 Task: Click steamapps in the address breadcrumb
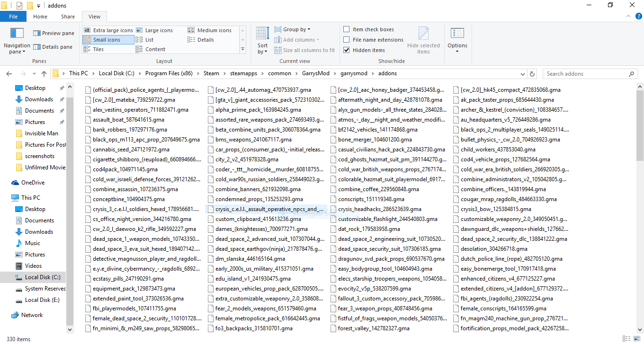pos(243,74)
